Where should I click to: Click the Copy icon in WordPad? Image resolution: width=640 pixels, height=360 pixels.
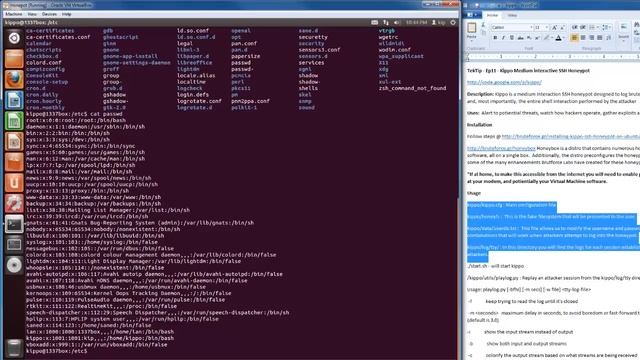pos(484,33)
